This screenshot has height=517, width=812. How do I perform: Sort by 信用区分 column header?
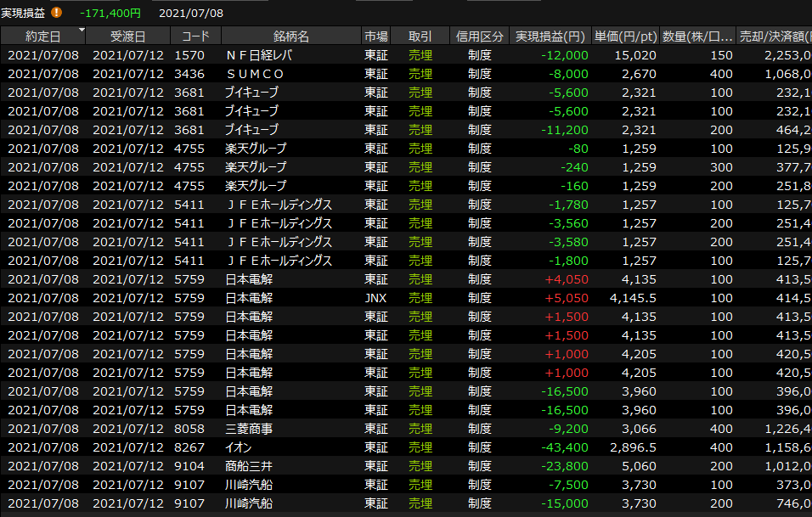pos(479,37)
